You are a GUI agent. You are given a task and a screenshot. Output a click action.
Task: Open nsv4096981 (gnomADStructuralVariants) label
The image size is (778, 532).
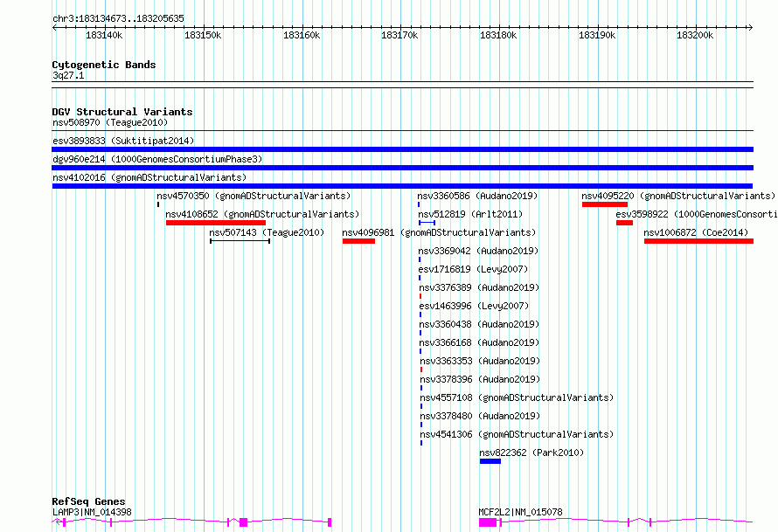[439, 232]
